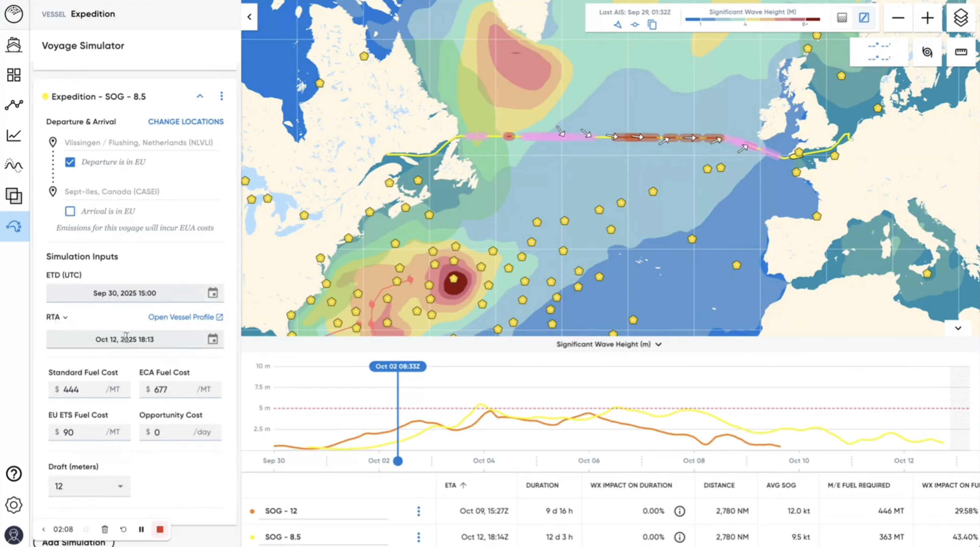980x547 pixels.
Task: Click the map layers stack icon
Action: 960,18
